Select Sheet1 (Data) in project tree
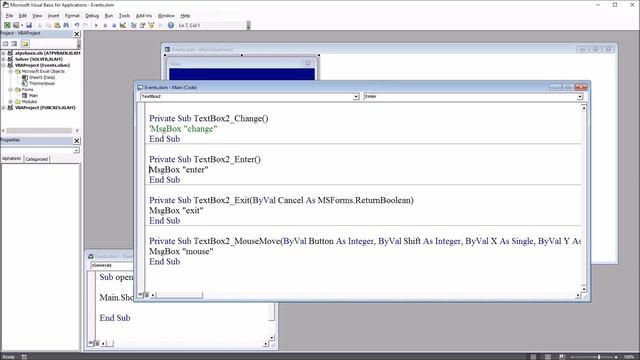The height and width of the screenshot is (360, 640). tap(42, 77)
